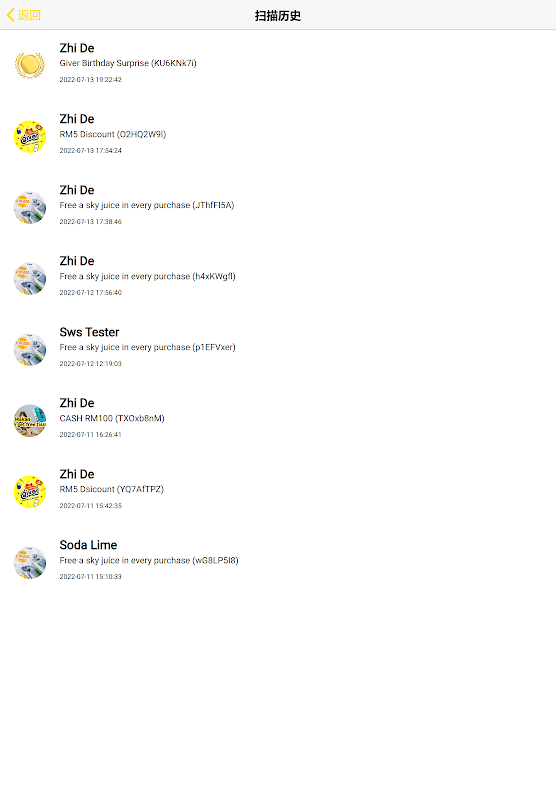This screenshot has height=800, width=556.
Task: Select sky juice icon for code h4xKWgfl
Action: pos(30,278)
